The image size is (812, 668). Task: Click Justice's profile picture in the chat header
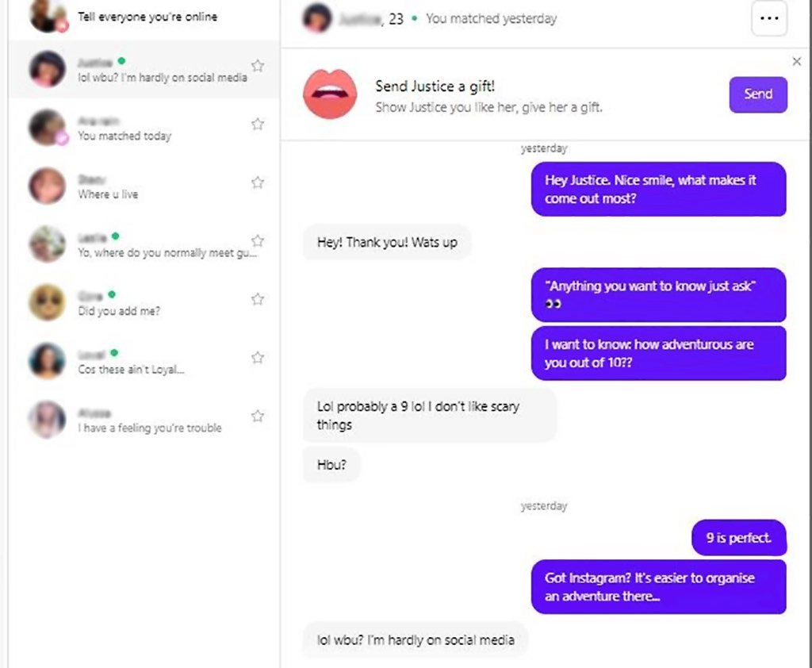pyautogui.click(x=316, y=18)
